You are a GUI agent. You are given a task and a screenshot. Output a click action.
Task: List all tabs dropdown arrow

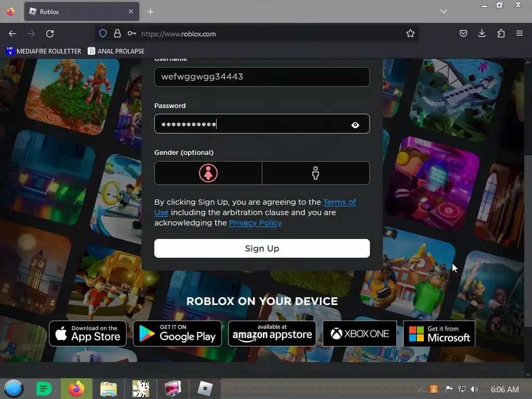[444, 11]
